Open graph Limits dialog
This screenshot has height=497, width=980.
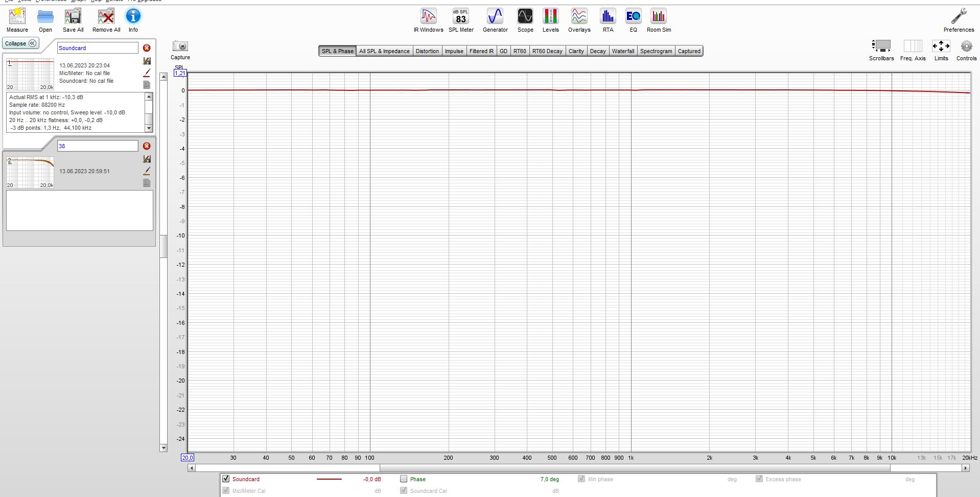(x=941, y=50)
